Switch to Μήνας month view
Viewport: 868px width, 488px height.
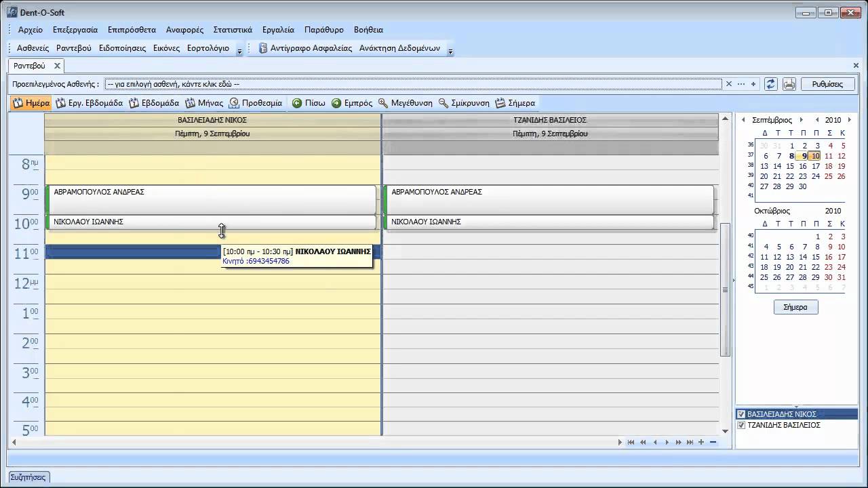pyautogui.click(x=203, y=103)
